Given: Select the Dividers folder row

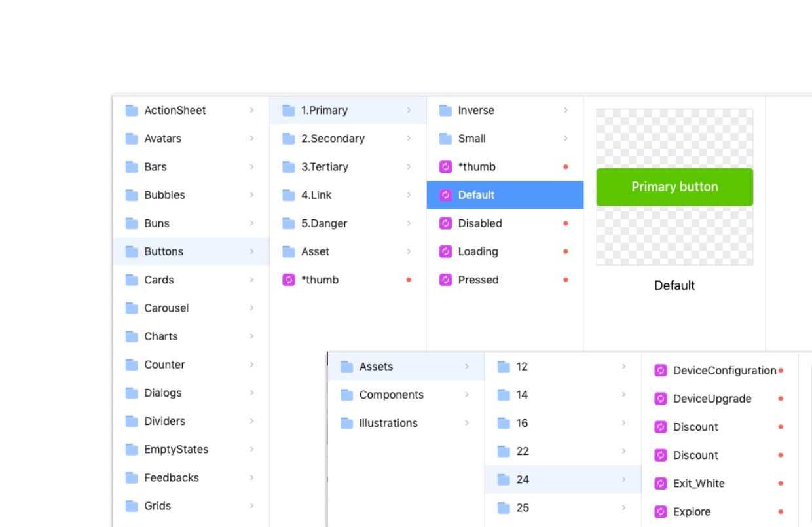Looking at the screenshot, I should (x=191, y=421).
